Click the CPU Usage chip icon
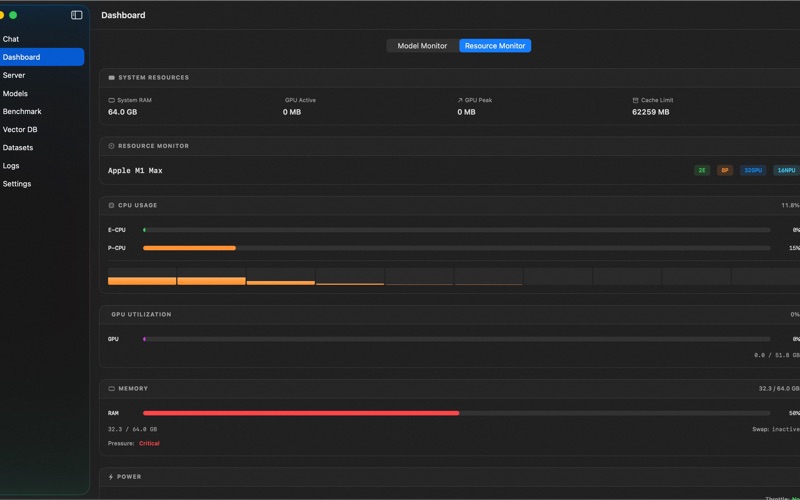The image size is (800, 500). [112, 205]
